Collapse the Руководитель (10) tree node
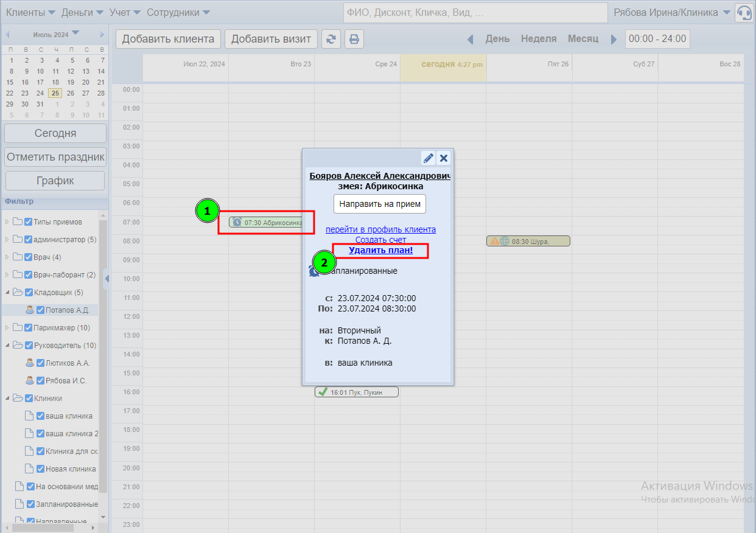The width and height of the screenshot is (756, 533). pos(7,346)
